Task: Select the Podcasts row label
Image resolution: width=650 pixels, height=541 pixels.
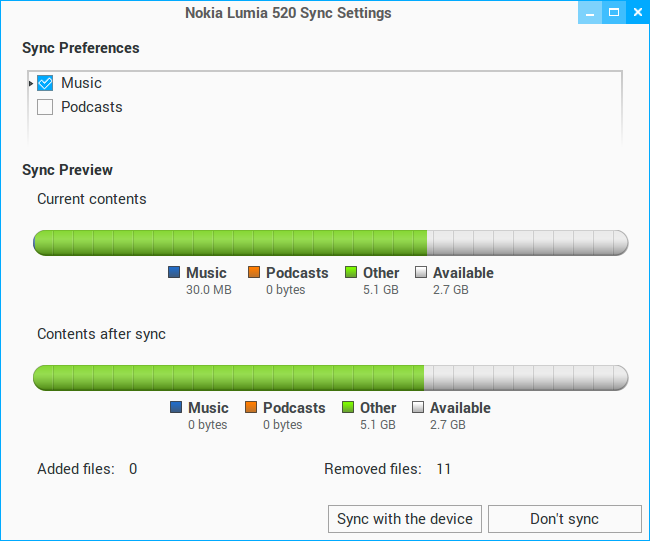Action: [x=92, y=107]
